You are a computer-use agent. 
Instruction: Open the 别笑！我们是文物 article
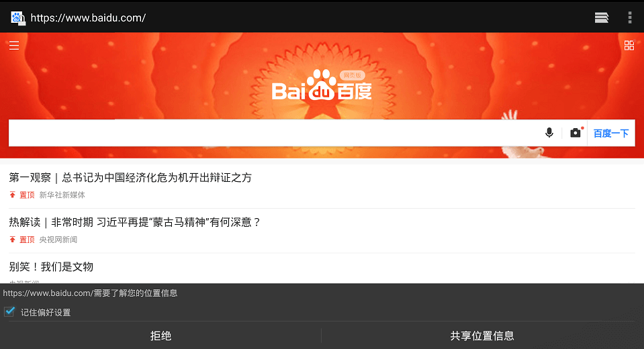[51, 267]
